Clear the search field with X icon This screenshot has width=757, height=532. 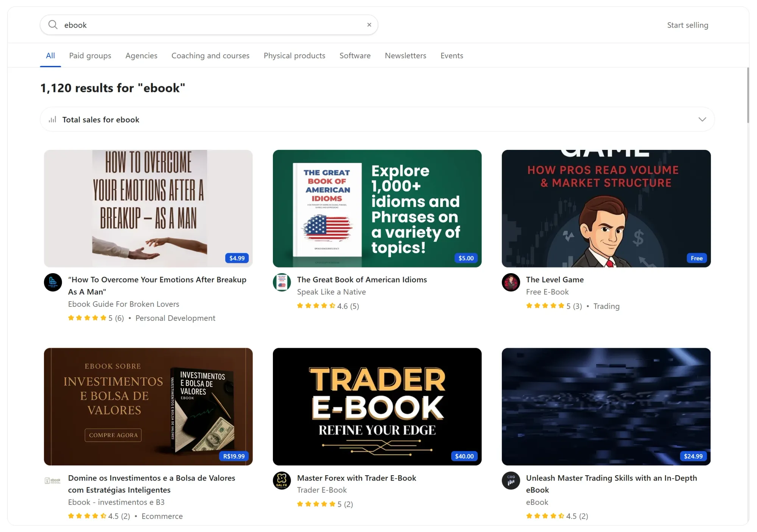(369, 25)
